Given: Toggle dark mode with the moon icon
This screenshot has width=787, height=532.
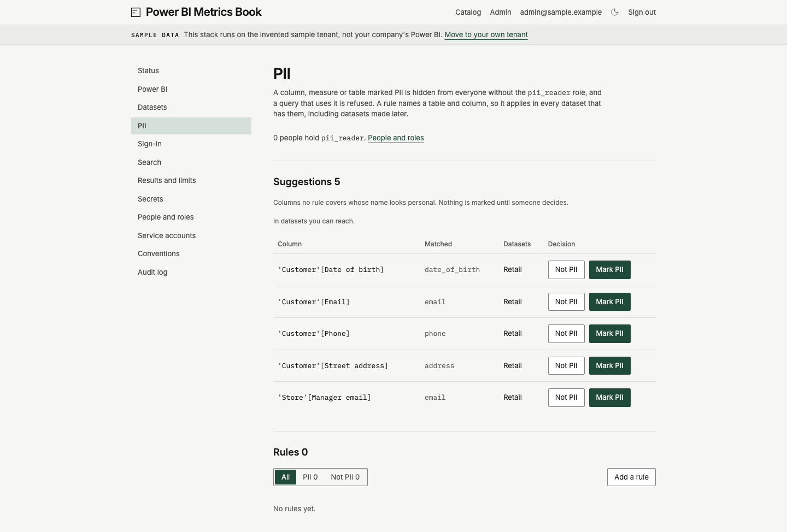Looking at the screenshot, I should [x=615, y=12].
